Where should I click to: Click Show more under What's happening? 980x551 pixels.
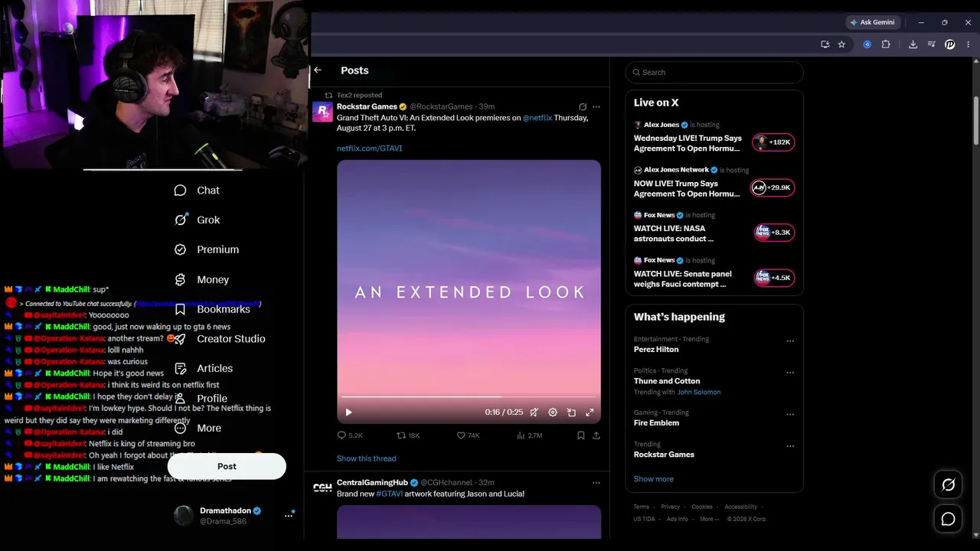click(x=654, y=479)
